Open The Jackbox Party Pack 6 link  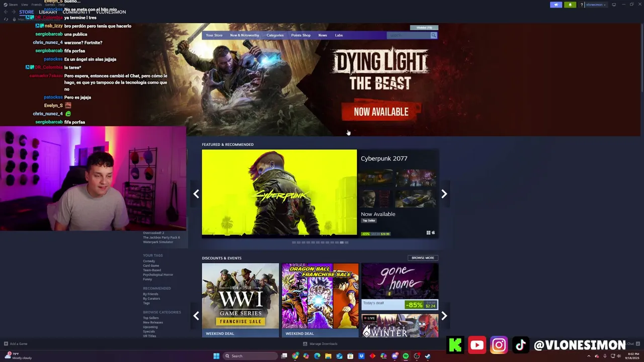(x=162, y=237)
